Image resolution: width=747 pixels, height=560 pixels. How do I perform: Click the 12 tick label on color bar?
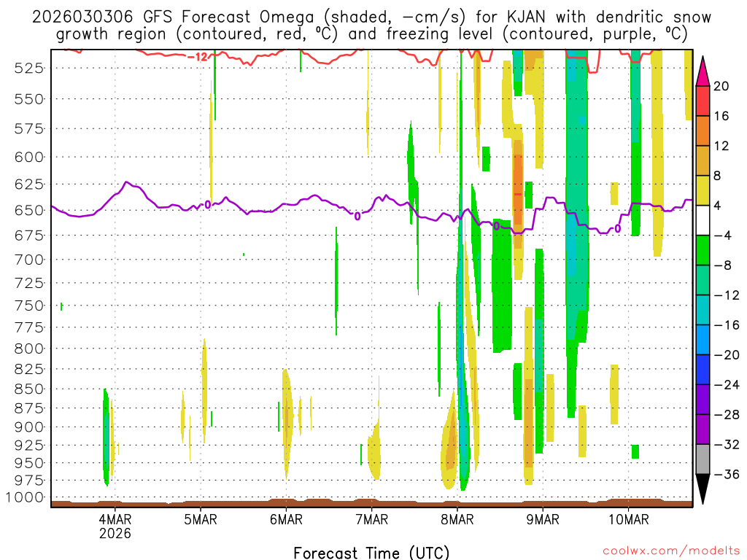point(721,146)
